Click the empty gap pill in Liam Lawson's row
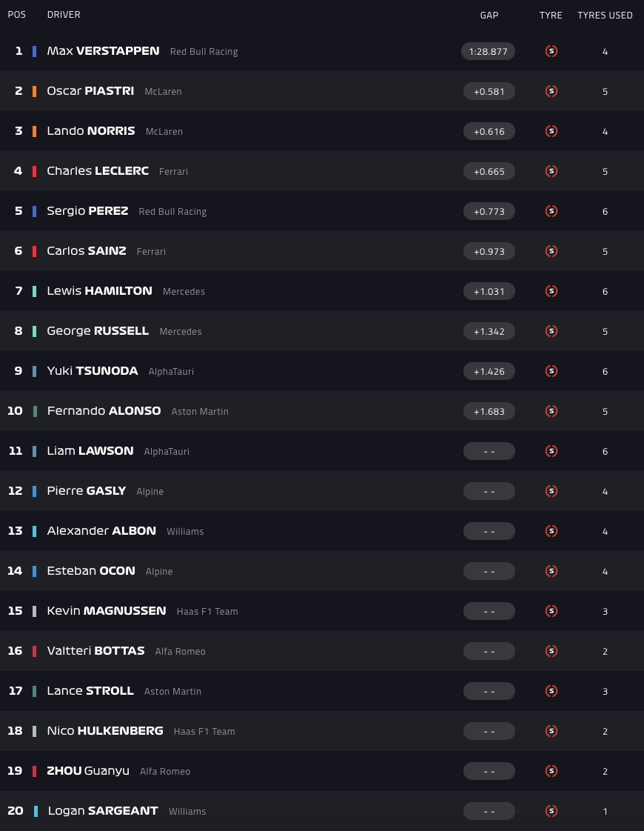 pyautogui.click(x=489, y=451)
